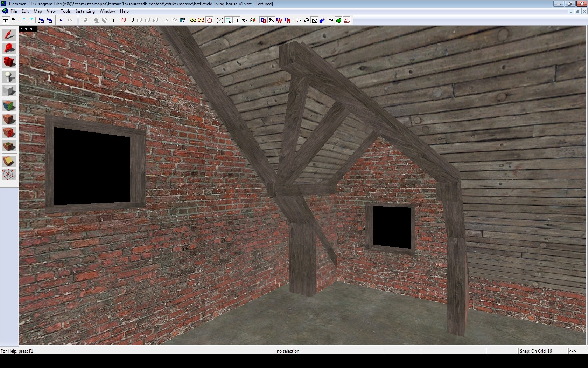Click the green Run Map button
The width and height of the screenshot is (588, 368).
pos(338,20)
